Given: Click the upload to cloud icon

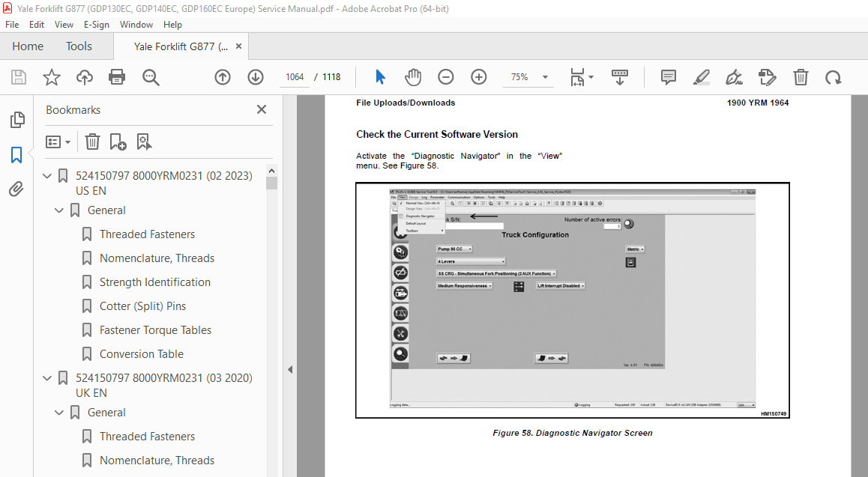Looking at the screenshot, I should click(x=84, y=77).
